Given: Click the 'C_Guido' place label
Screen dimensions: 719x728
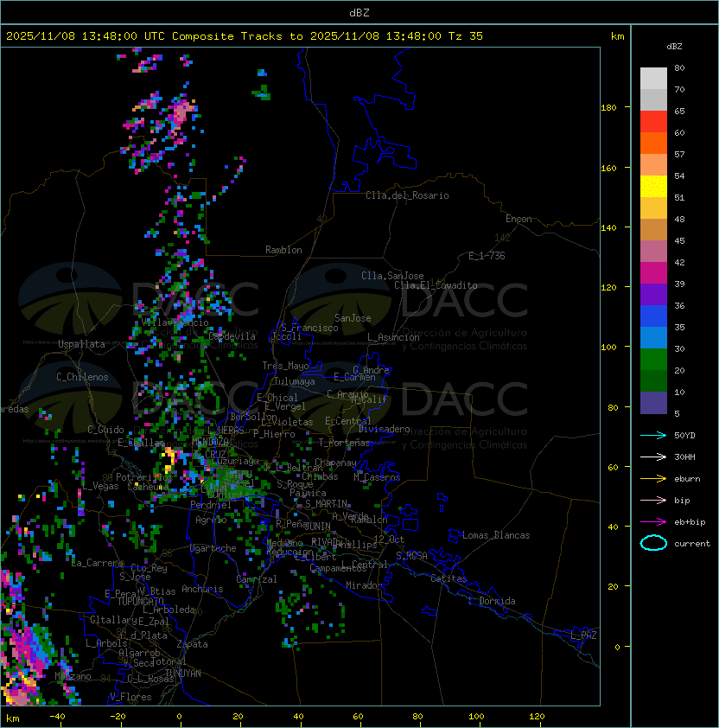Looking at the screenshot, I should click(105, 430).
